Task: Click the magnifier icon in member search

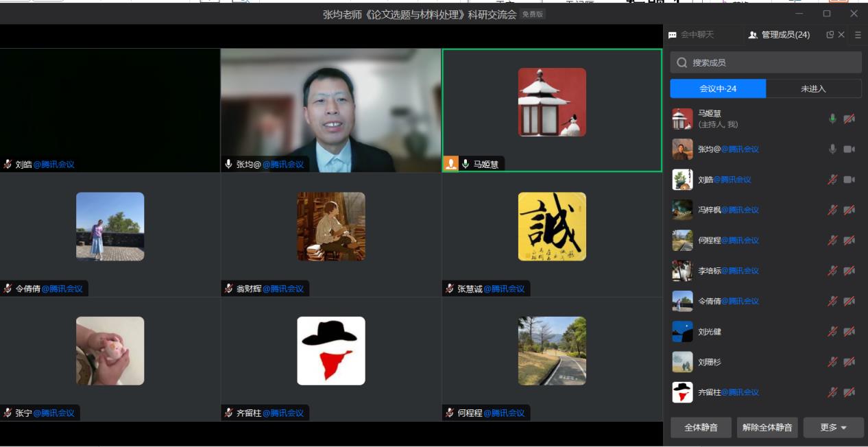Action: [682, 62]
